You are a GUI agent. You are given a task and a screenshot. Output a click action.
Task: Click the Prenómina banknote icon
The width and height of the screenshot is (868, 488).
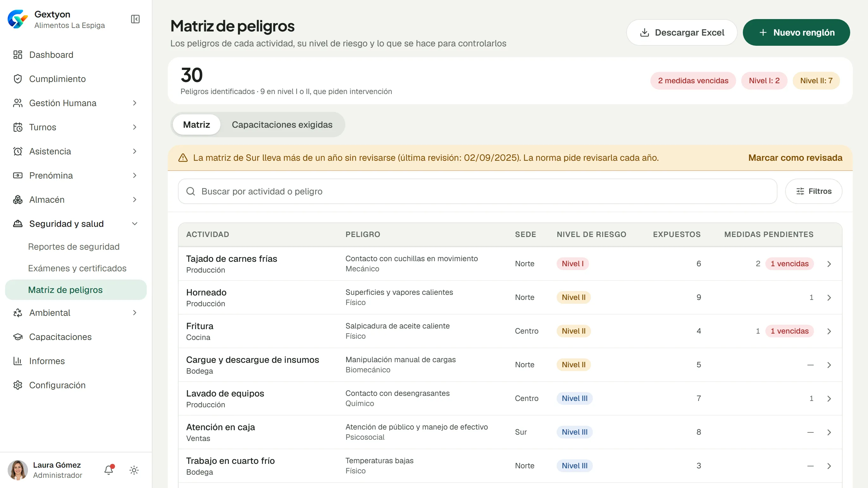pos(17,175)
